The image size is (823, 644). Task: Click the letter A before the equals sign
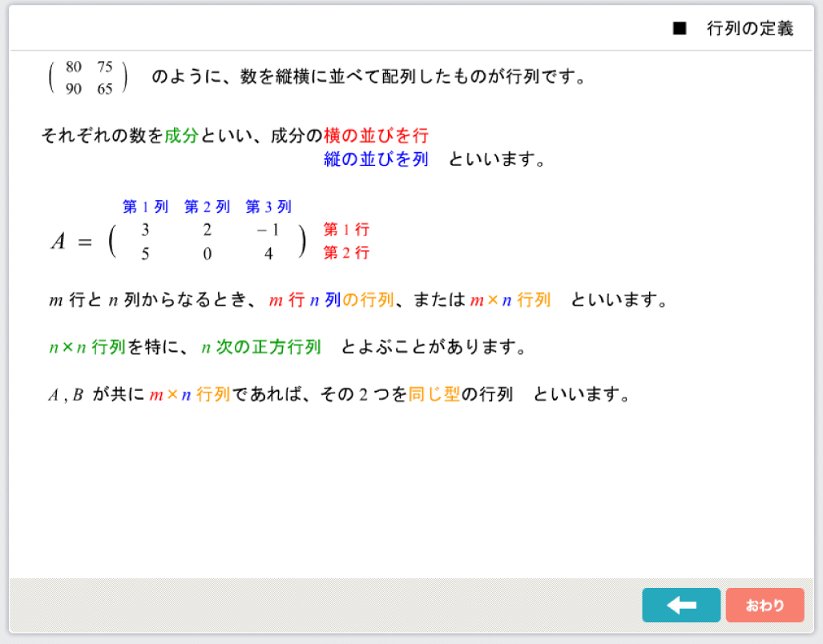click(58, 242)
